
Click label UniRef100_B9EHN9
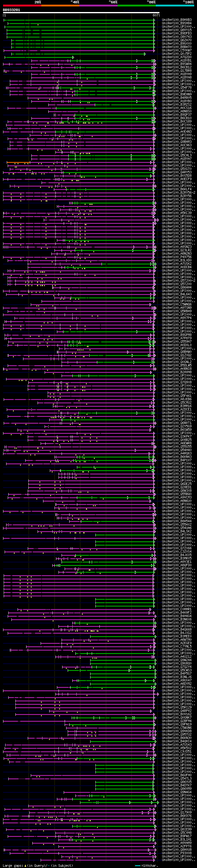click(177, 94)
